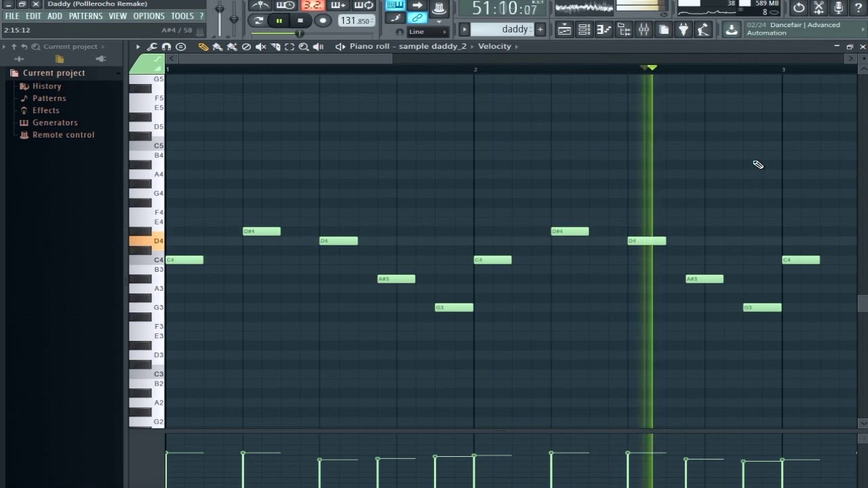Open the Velocity event lane selector
Viewport: 868px width, 488px height.
[x=494, y=47]
